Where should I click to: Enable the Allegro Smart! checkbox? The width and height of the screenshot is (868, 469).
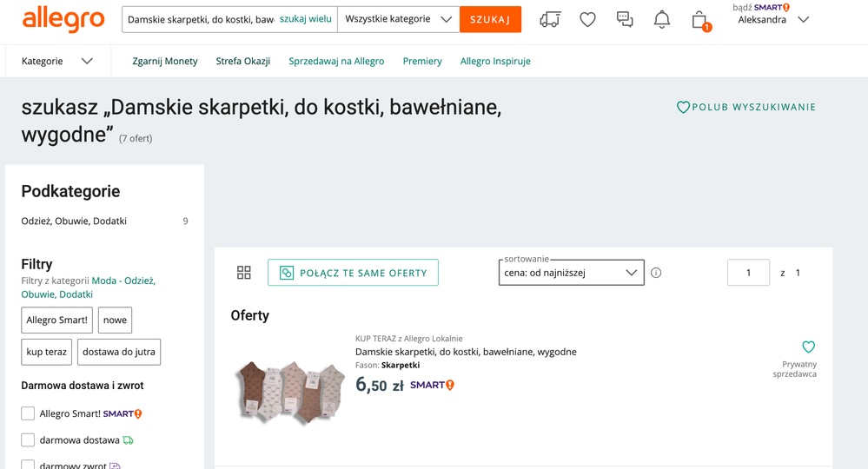click(28, 414)
